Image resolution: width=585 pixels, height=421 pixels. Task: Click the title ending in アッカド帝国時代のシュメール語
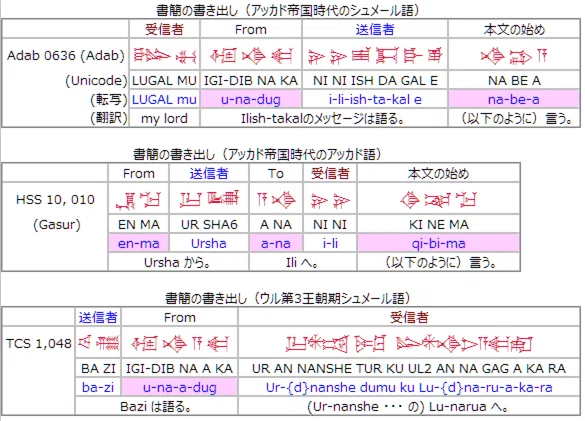tap(287, 10)
